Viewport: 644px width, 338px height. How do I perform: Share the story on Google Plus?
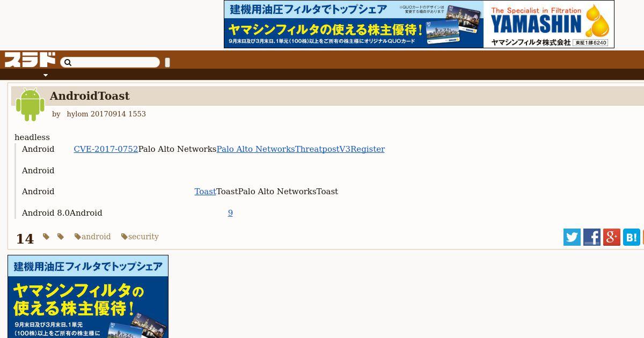612,237
